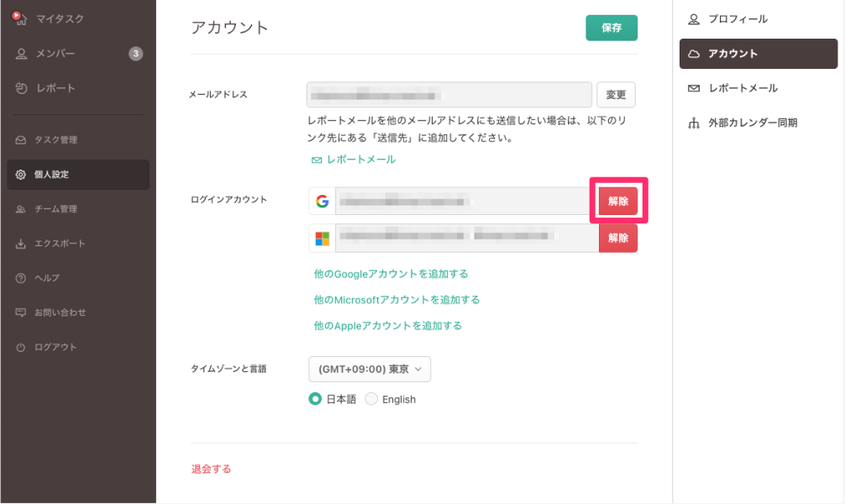Click the red 退会する link
The height and width of the screenshot is (504, 845).
[211, 469]
